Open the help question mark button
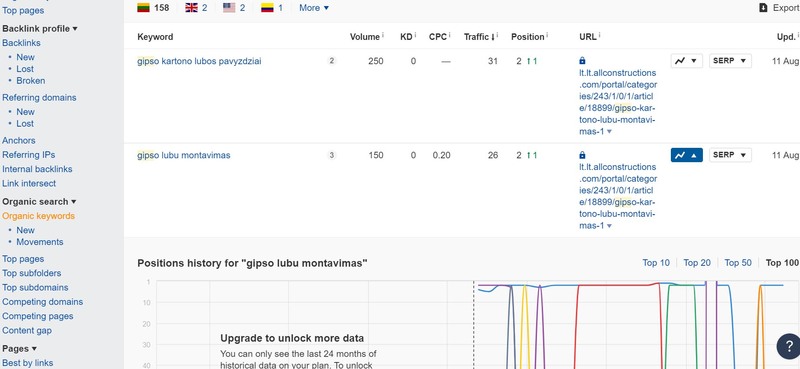 coord(788,346)
